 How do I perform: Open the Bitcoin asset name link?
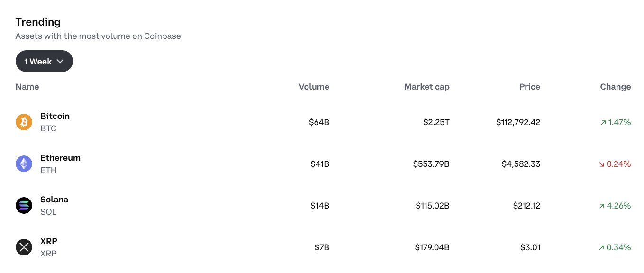click(55, 116)
